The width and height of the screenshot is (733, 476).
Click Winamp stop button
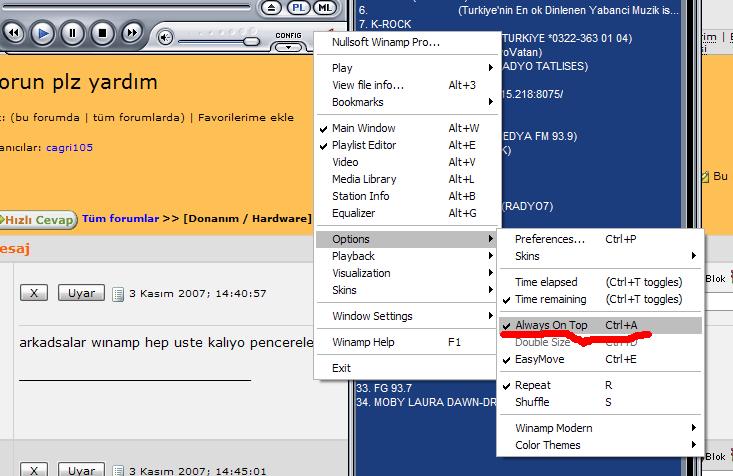(x=102, y=33)
